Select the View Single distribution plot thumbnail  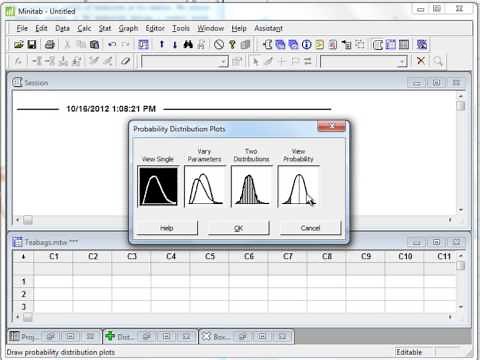158,186
